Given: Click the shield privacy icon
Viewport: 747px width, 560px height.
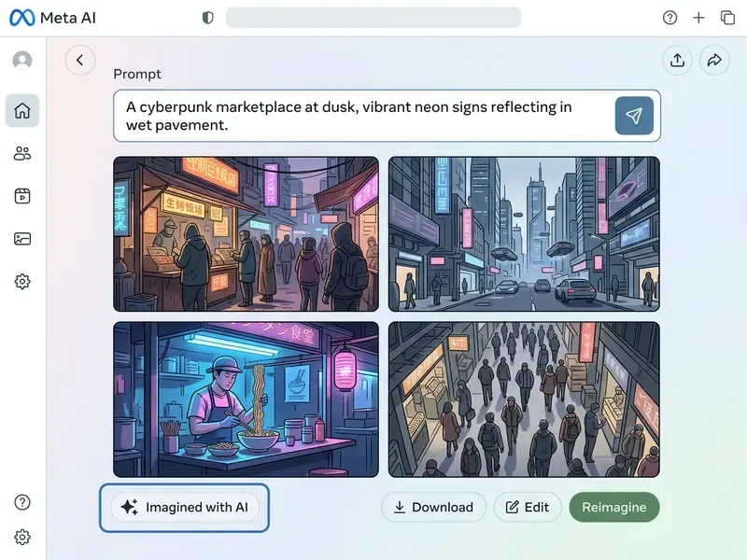Looking at the screenshot, I should 207,18.
